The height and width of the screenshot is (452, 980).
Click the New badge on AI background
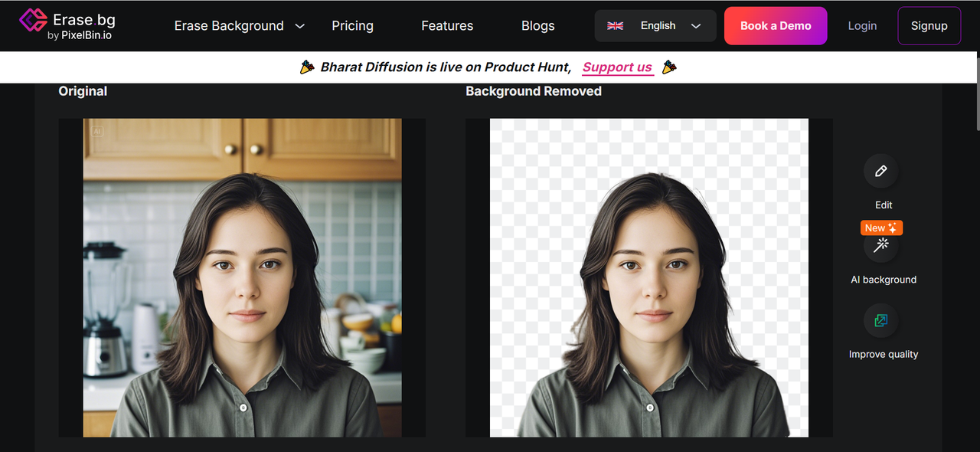(881, 228)
